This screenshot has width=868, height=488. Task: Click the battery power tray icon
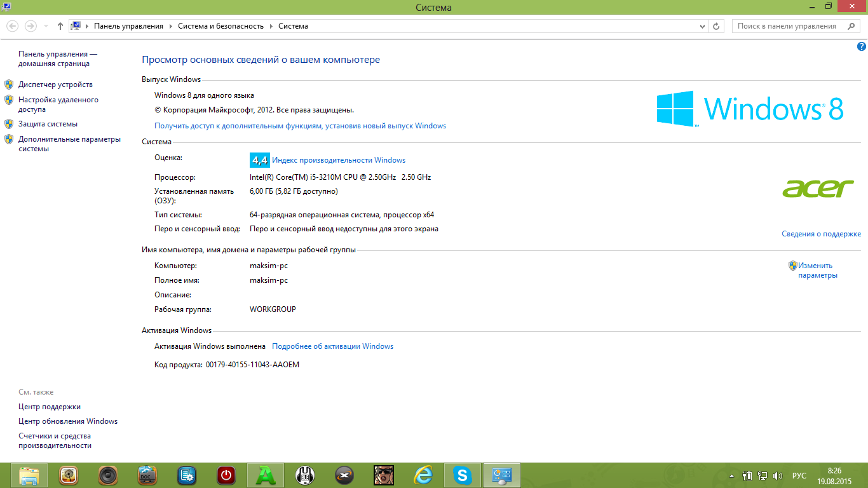(747, 476)
